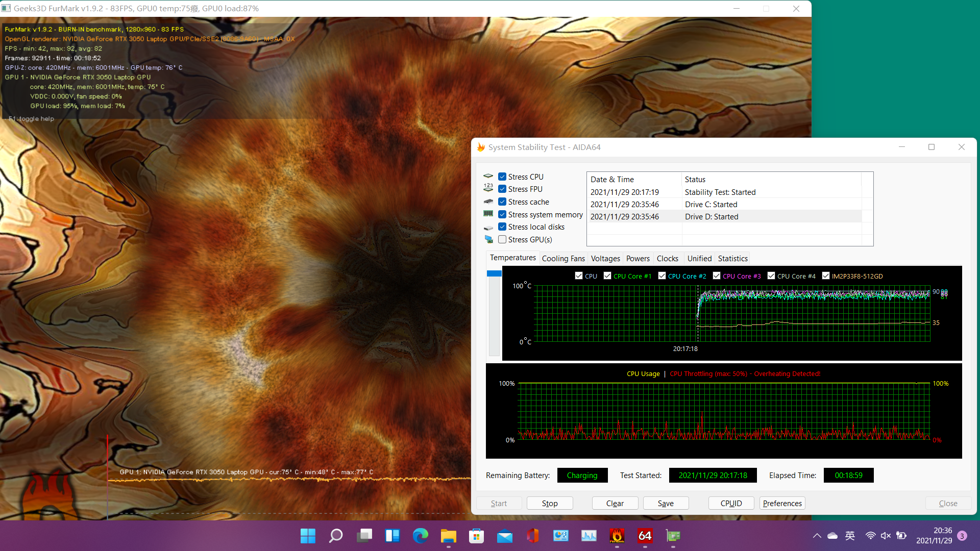Image resolution: width=980 pixels, height=551 pixels.
Task: Open FurMark from the taskbar
Action: coord(617,536)
